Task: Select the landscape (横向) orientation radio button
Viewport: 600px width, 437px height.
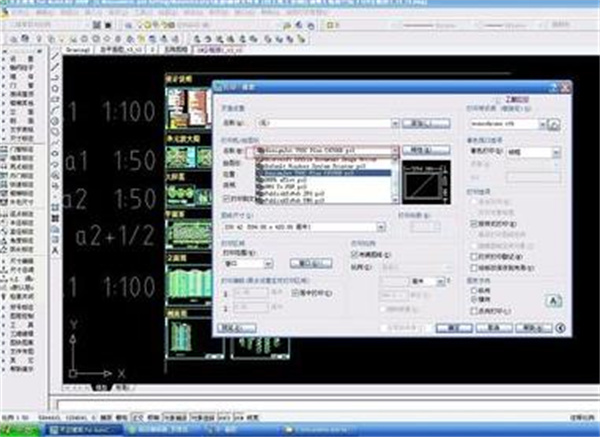Action: pos(472,298)
